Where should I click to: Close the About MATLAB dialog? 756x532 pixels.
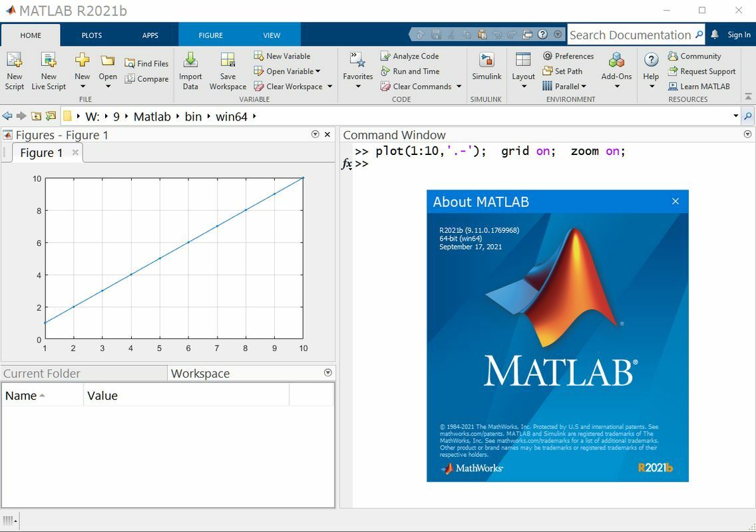tap(675, 201)
